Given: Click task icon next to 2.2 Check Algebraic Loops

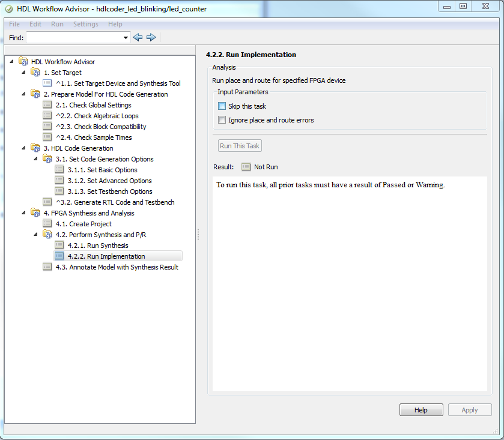Looking at the screenshot, I should click(47, 115).
